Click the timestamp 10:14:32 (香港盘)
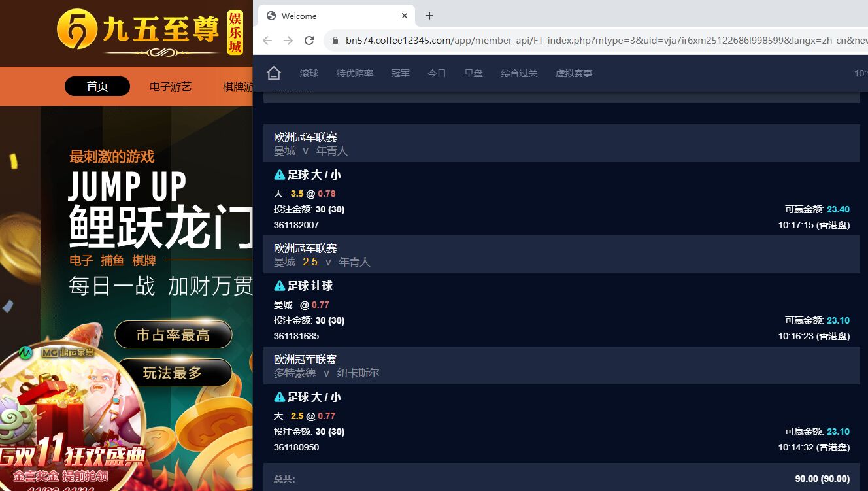Viewport: 868px width, 491px height. point(814,447)
